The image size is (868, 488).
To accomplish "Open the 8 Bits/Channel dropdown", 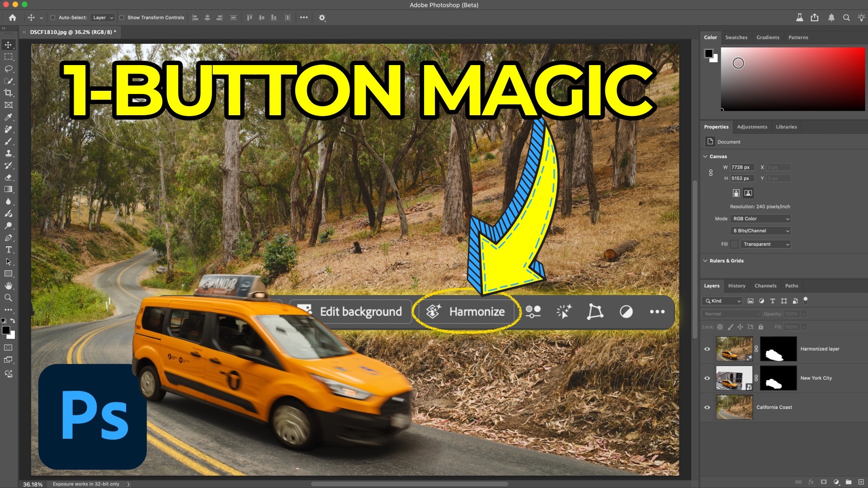I will pos(761,231).
